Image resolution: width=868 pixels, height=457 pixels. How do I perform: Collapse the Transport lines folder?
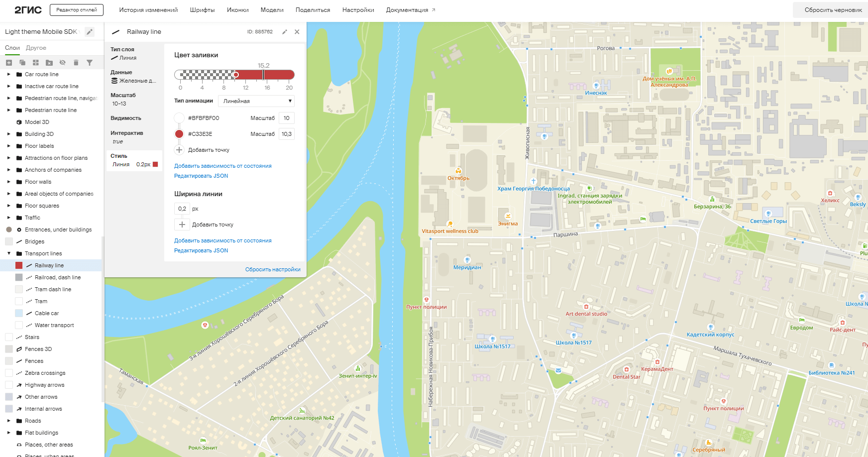(x=8, y=253)
